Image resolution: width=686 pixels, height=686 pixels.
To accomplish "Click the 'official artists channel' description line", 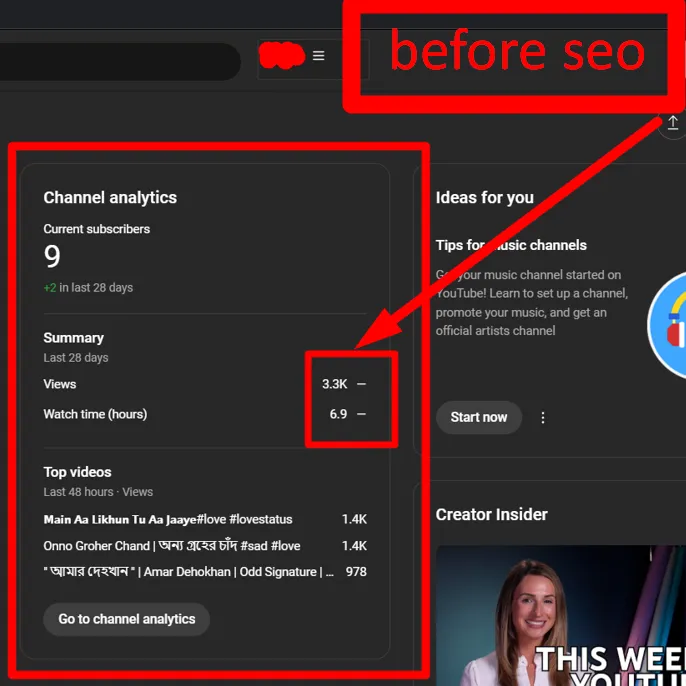I will [495, 330].
